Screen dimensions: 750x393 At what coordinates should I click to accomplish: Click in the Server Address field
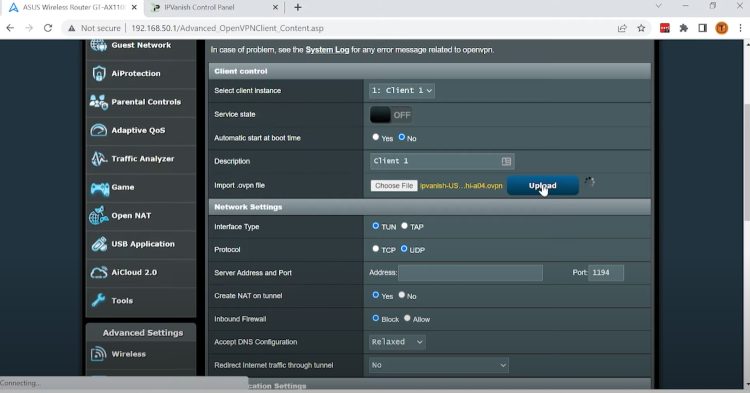click(470, 273)
